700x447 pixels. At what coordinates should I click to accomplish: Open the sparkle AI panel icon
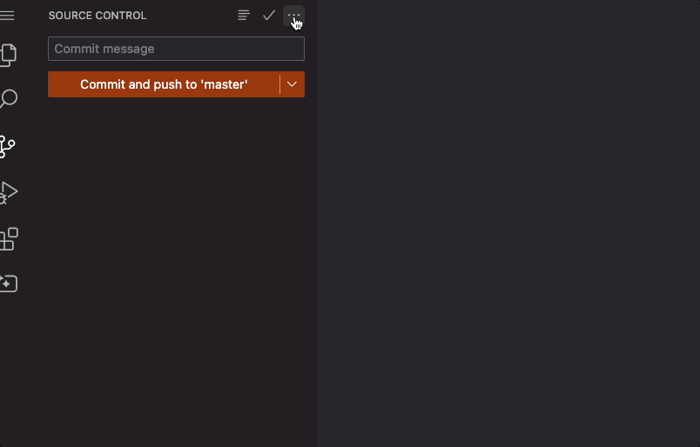(x=8, y=284)
